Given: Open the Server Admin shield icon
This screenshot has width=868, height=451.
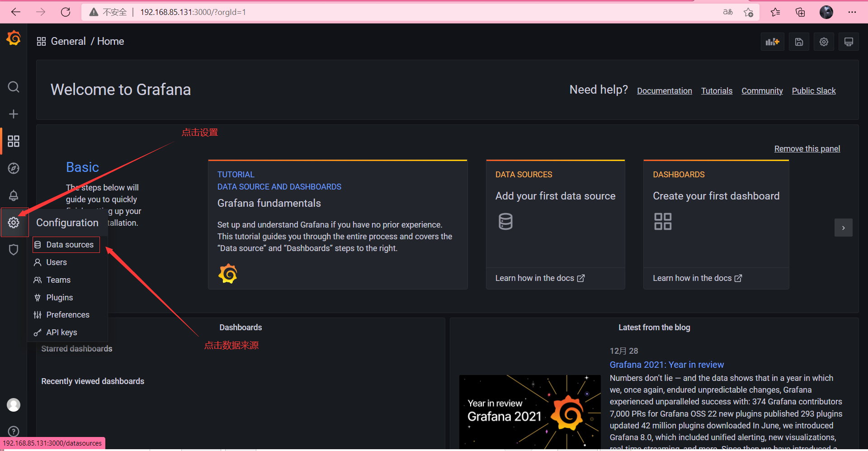Looking at the screenshot, I should (14, 250).
